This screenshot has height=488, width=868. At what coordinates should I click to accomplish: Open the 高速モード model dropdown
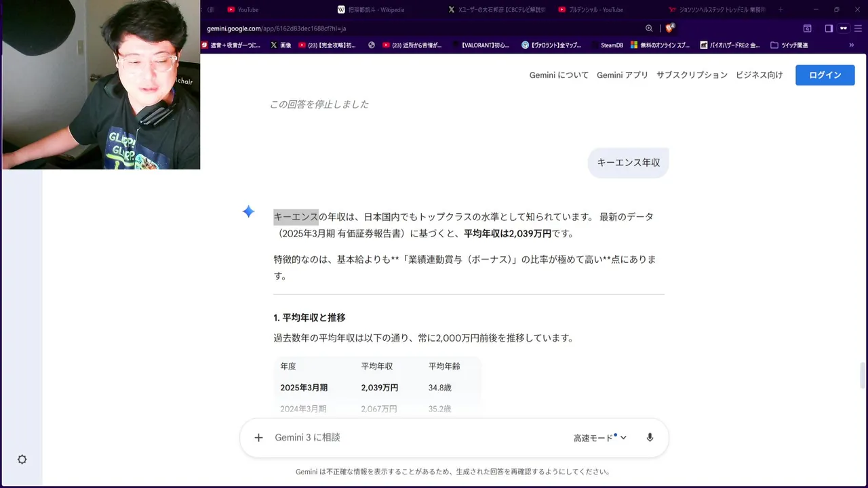click(x=600, y=438)
